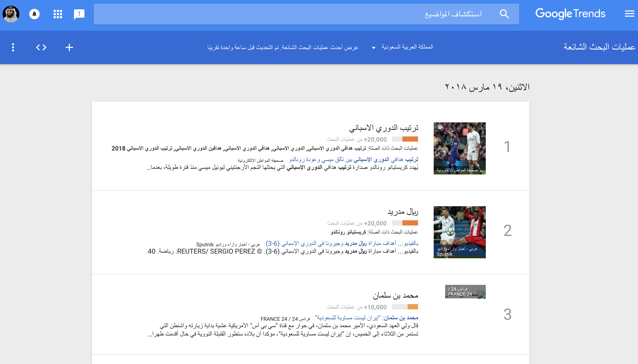The width and height of the screenshot is (638, 364).
Task: Open France 24 article about Iran
Action: [366, 318]
